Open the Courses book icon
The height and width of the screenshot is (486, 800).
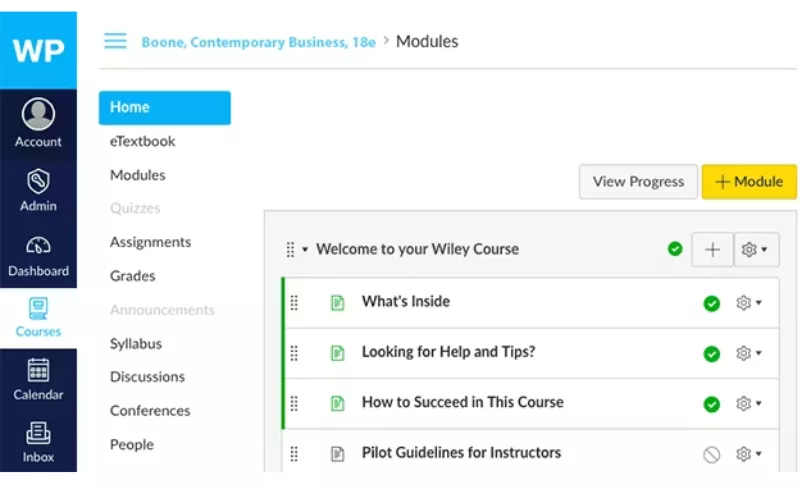click(38, 309)
